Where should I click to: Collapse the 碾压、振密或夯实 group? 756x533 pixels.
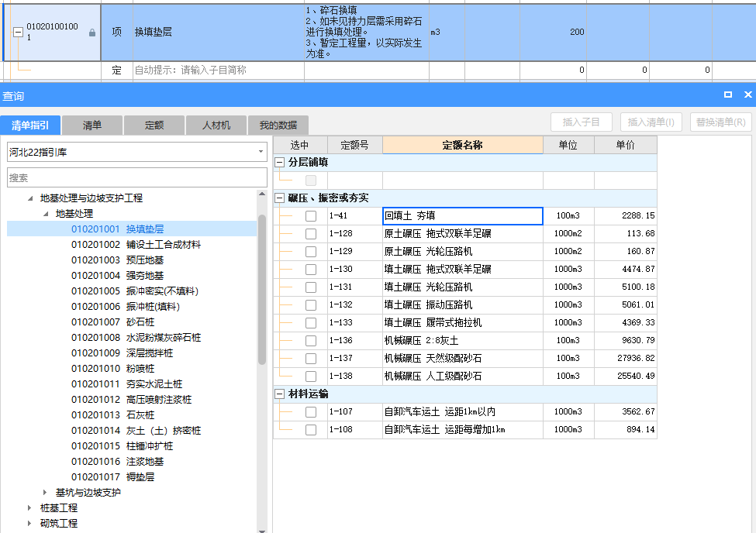click(280, 198)
